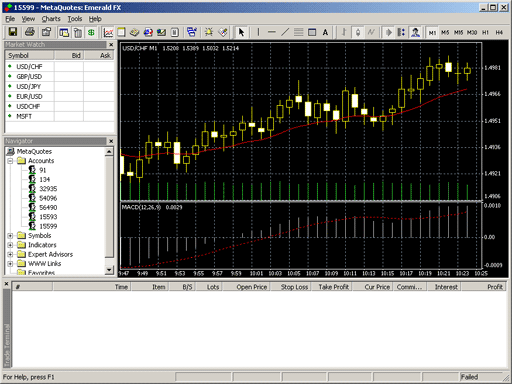Click the blue windows toolbar icon with checkmark
The height and width of the screenshot is (384, 512).
192,32
